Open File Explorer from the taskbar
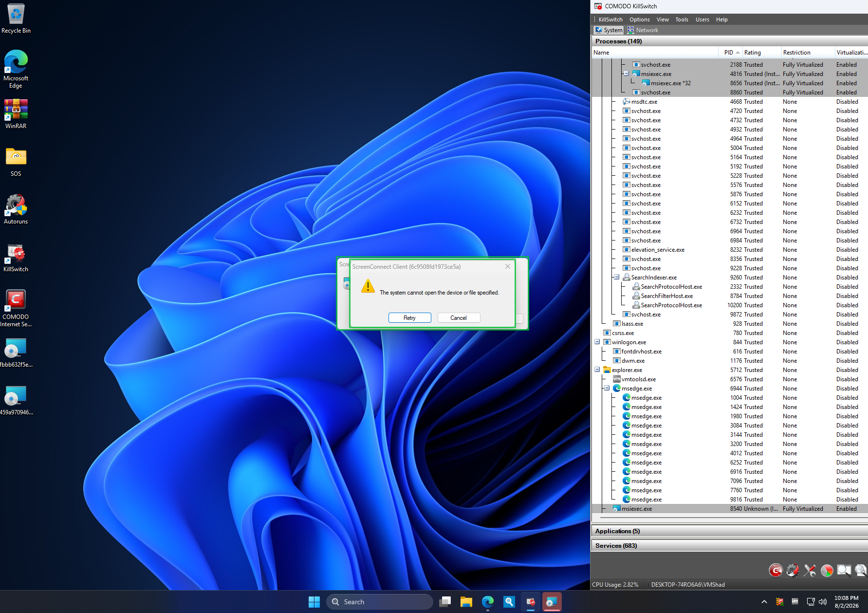Screen dimensions: 868x613 click(466, 602)
